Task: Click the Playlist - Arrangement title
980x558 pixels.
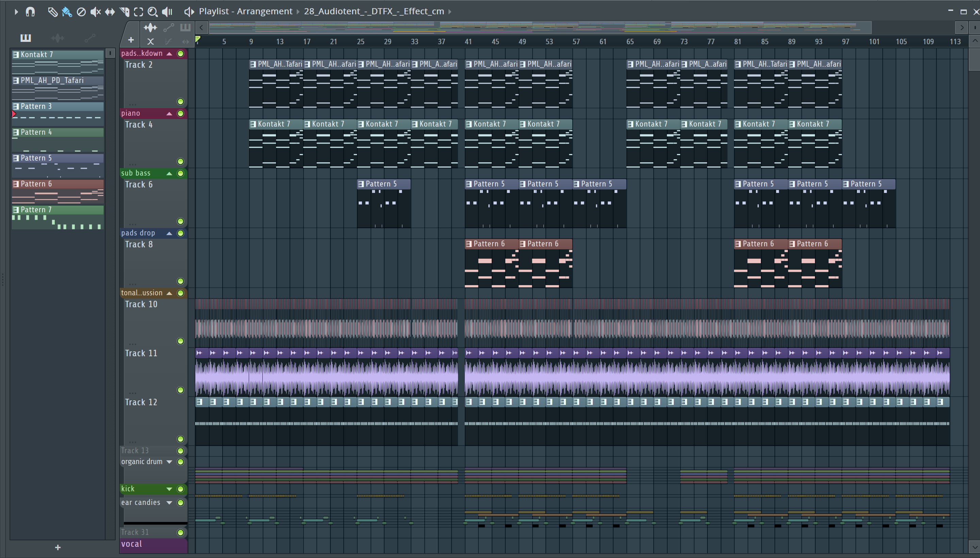Action: [245, 12]
